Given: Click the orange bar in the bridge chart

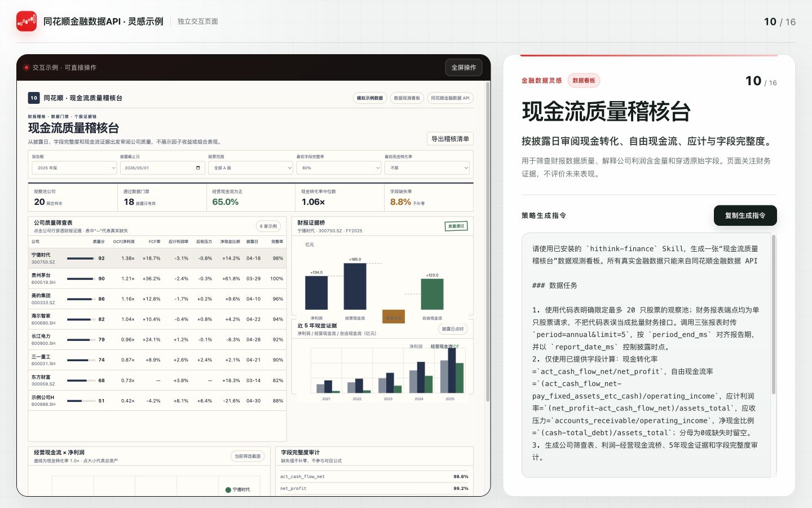Looking at the screenshot, I should pos(394,316).
